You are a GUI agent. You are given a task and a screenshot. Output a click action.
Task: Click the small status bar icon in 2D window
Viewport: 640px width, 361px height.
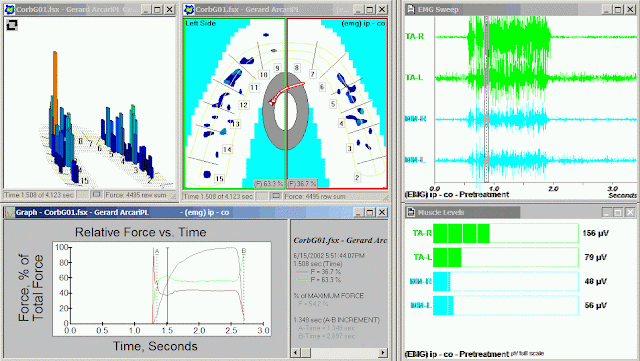276,196
